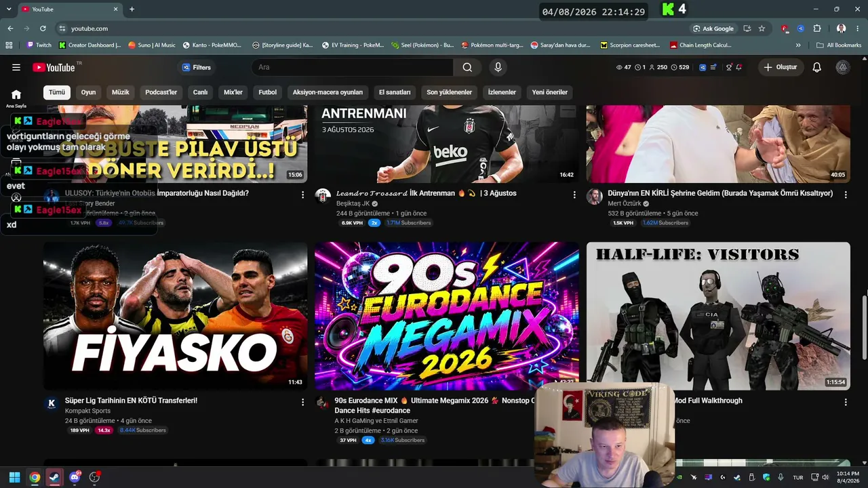View site information for youtube.com
This screenshot has height=488, width=868.
(x=62, y=28)
